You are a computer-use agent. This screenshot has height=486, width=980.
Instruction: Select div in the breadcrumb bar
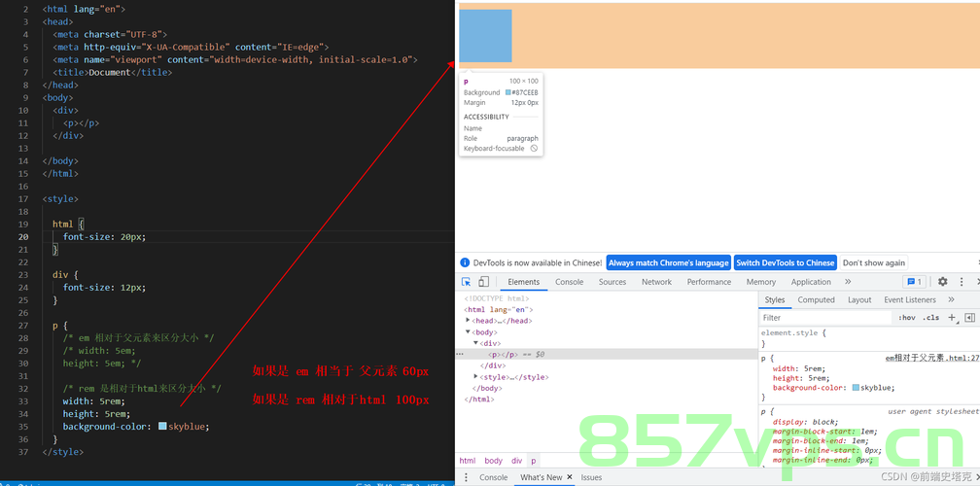pos(516,461)
